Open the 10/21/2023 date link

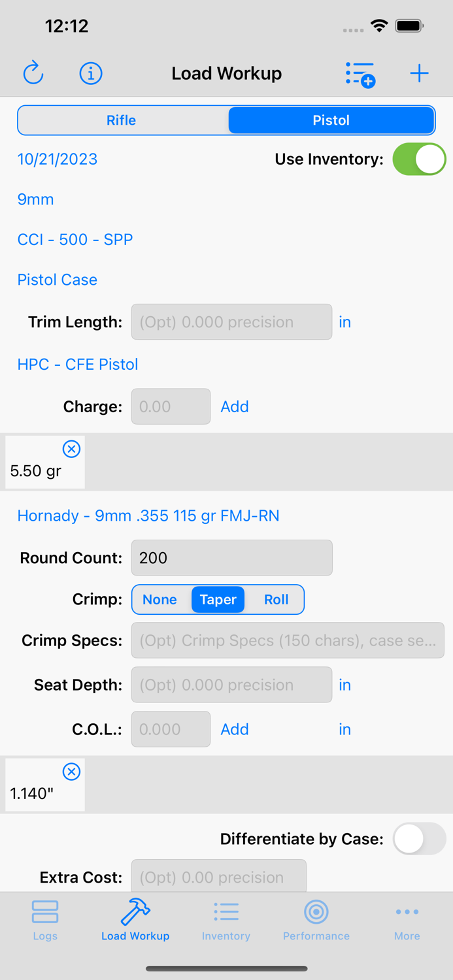tap(58, 159)
